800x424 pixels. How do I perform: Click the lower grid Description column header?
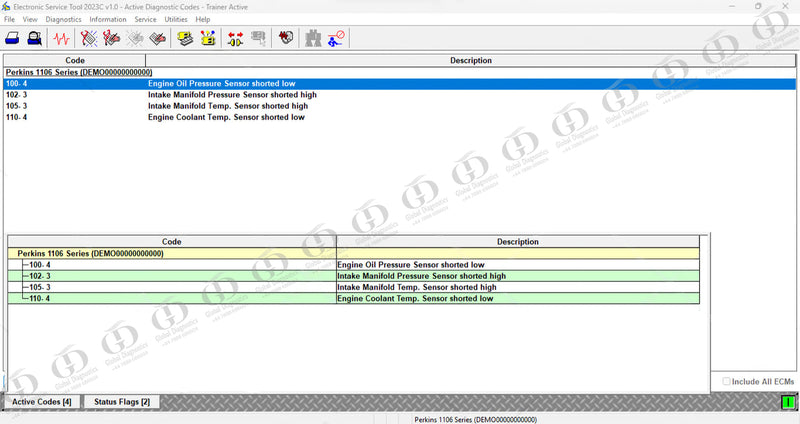tap(518, 242)
